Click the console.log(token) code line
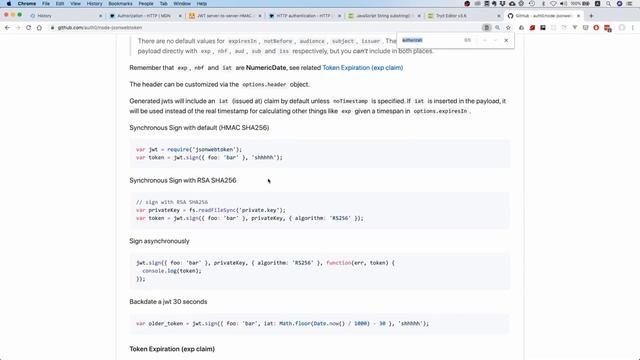Viewport: 640px width, 360px height. click(x=172, y=271)
